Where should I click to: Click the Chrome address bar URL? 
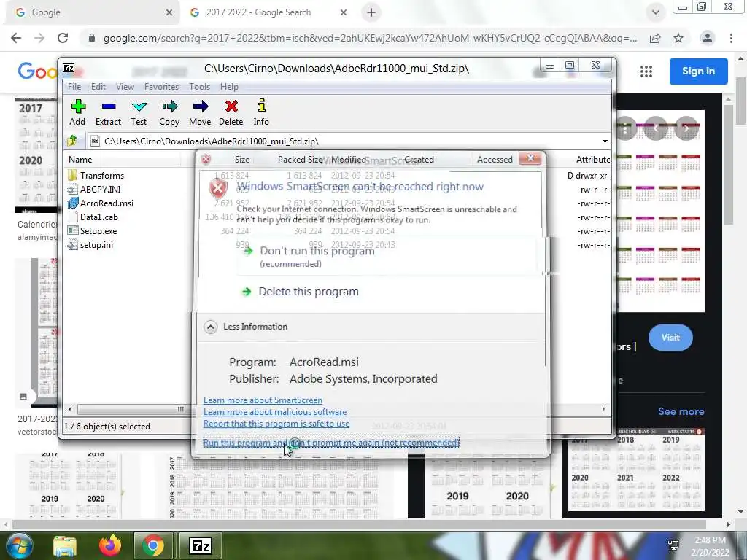point(370,38)
